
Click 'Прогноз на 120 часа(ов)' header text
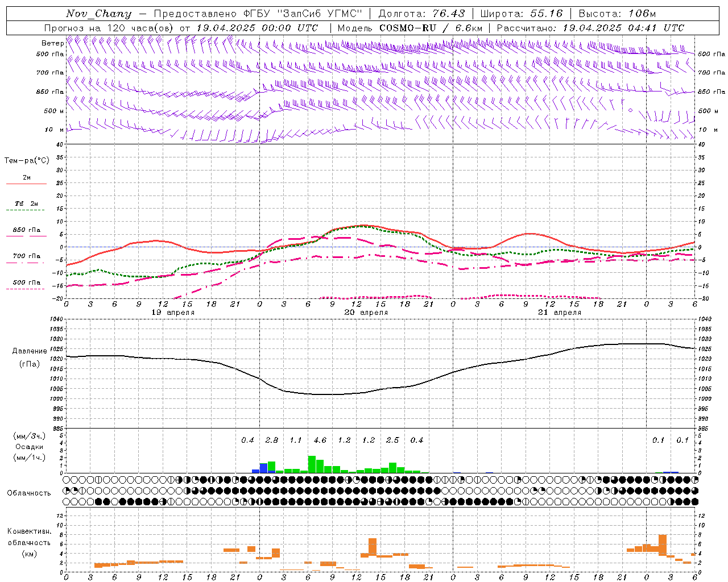point(109,28)
